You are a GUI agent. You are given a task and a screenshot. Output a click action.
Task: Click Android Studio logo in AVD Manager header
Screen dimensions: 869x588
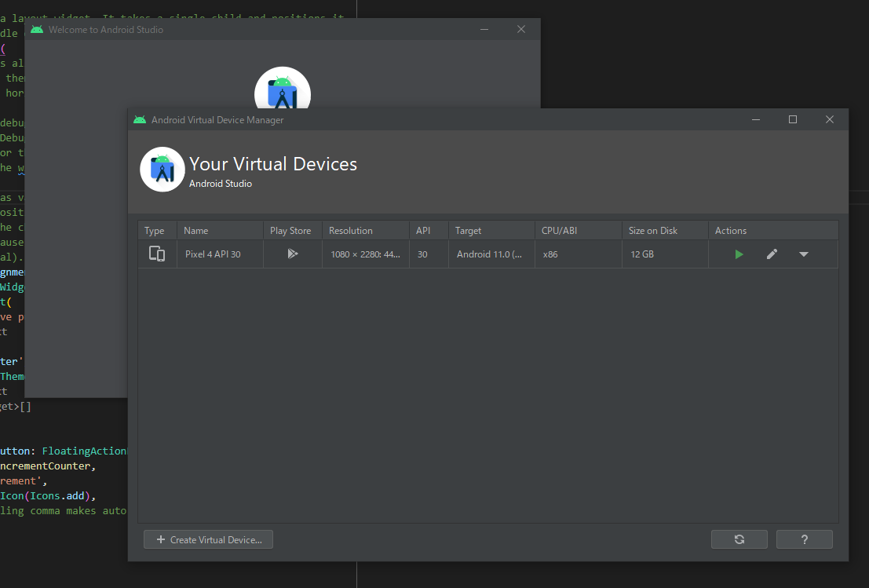[162, 170]
